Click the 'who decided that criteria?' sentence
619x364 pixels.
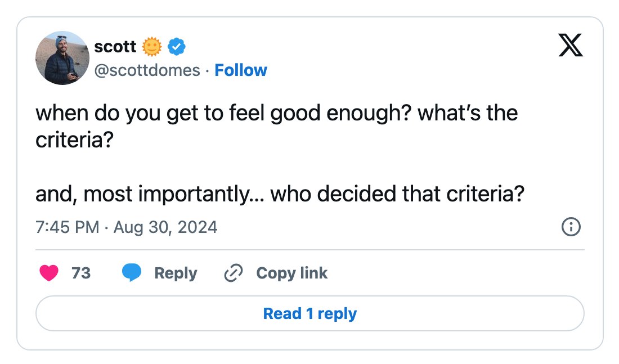tap(397, 194)
